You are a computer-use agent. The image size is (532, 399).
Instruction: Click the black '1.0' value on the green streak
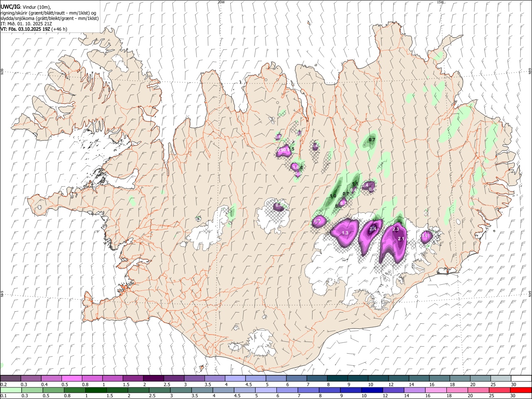pyautogui.click(x=333, y=196)
